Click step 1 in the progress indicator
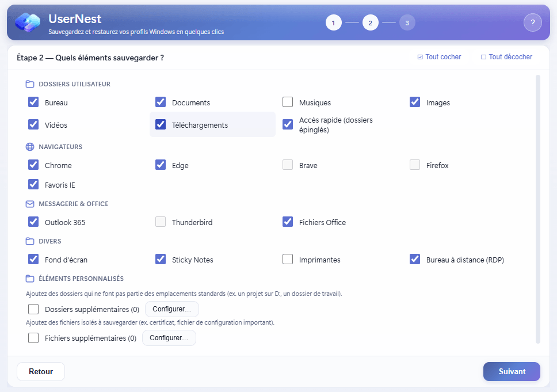Image resolution: width=557 pixels, height=392 pixels. point(334,22)
